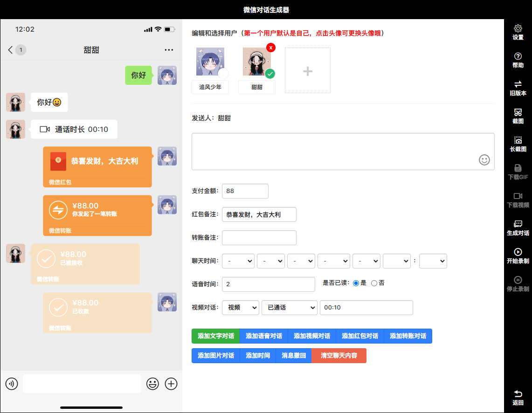Switch to old version via swap icon
532x413 pixels.
pos(518,85)
